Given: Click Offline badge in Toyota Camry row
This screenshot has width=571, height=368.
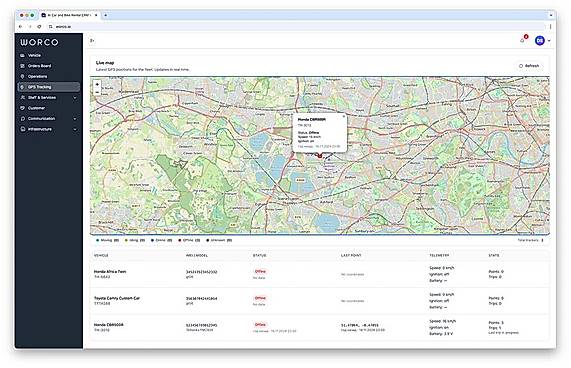Looking at the screenshot, I should (x=260, y=298).
